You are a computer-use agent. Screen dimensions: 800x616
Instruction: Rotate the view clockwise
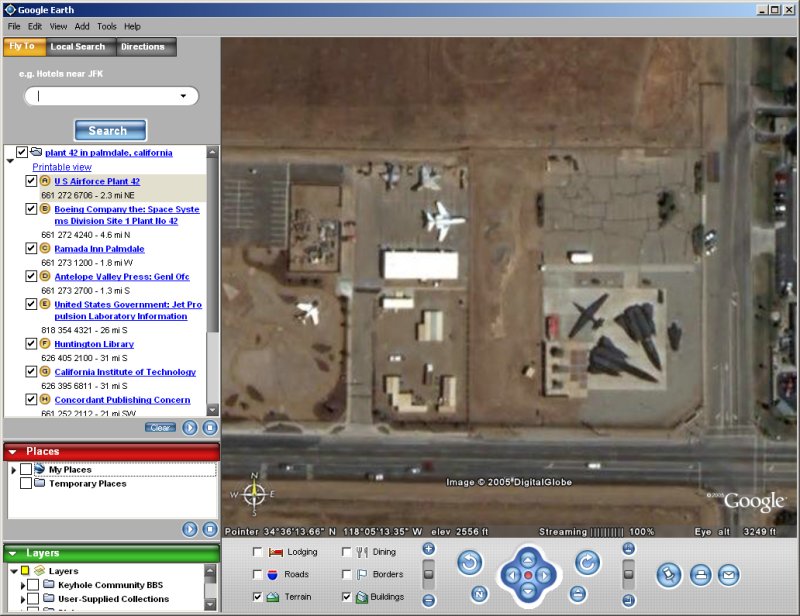(x=587, y=563)
